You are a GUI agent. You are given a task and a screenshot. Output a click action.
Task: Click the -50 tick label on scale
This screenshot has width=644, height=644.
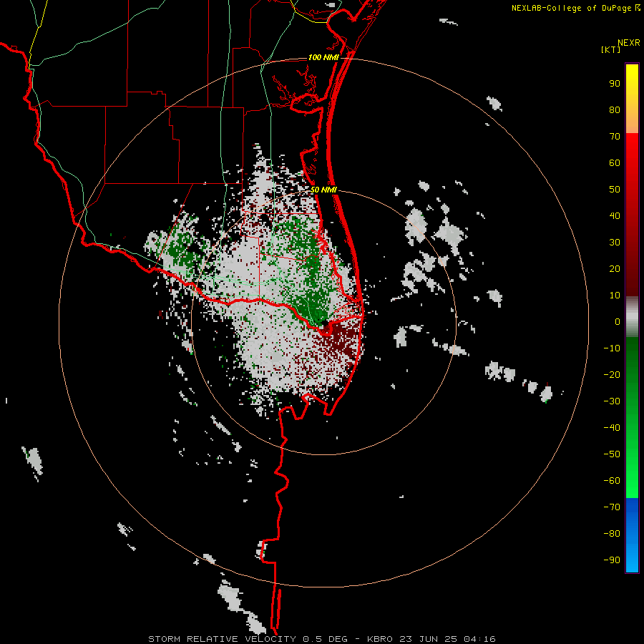[612, 454]
